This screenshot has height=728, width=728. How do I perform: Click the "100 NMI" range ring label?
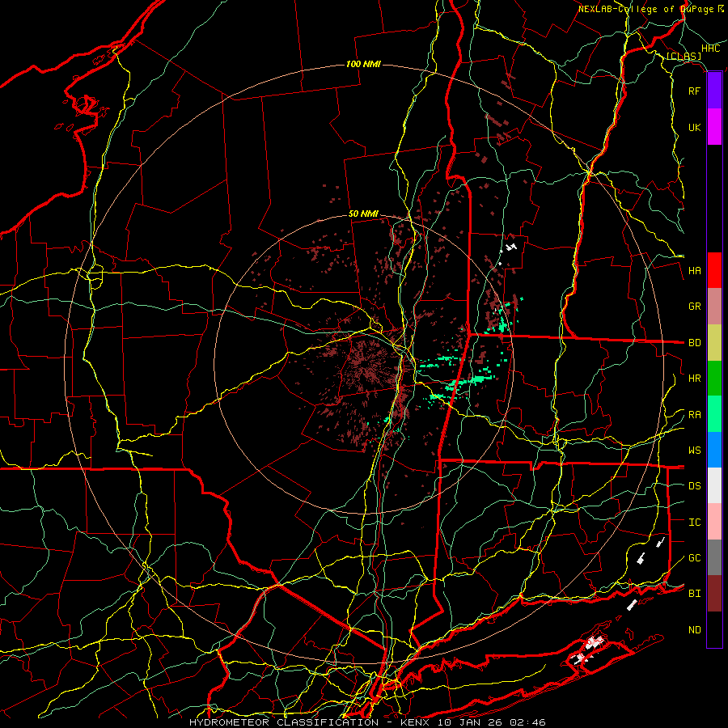(x=363, y=64)
